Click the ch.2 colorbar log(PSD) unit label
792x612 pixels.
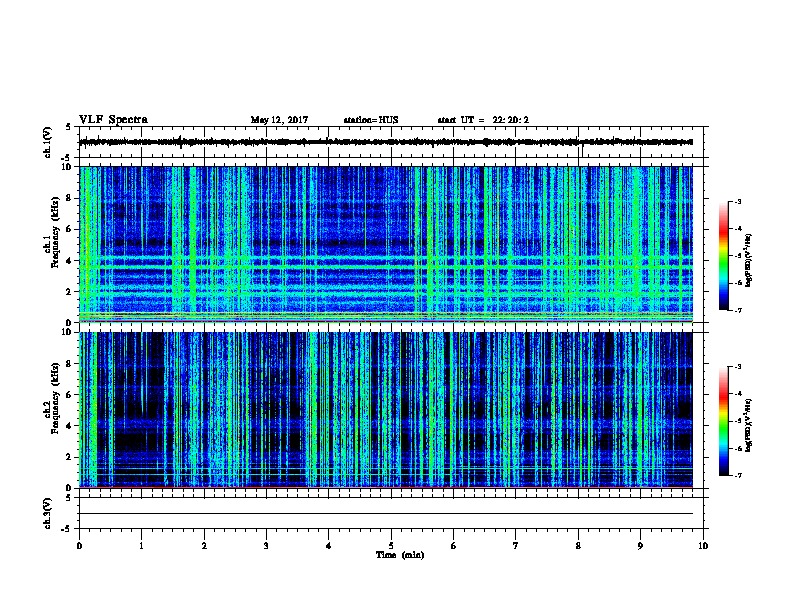click(748, 426)
